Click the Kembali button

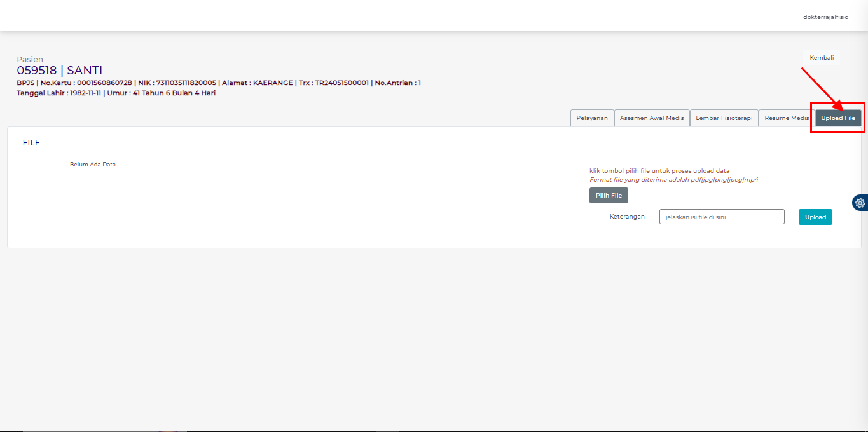821,58
